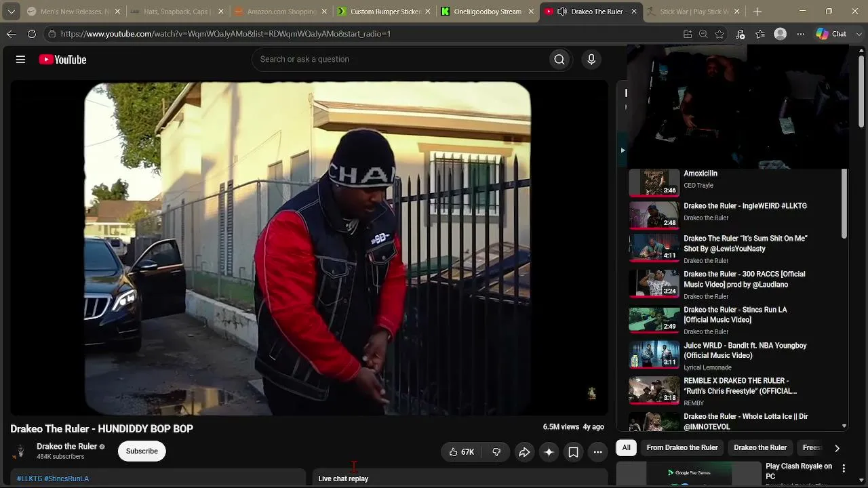The width and height of the screenshot is (868, 488).
Task: Click the 484K subscribers text
Action: pyautogui.click(x=60, y=457)
